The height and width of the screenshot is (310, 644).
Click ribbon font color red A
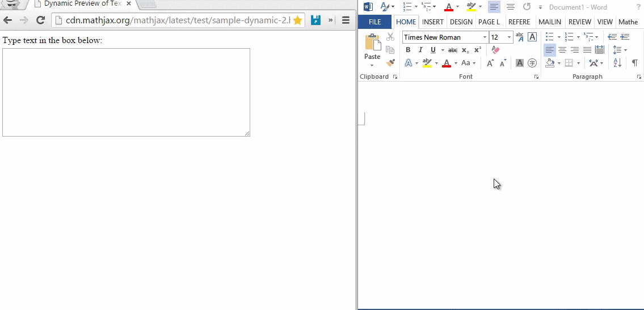(447, 63)
